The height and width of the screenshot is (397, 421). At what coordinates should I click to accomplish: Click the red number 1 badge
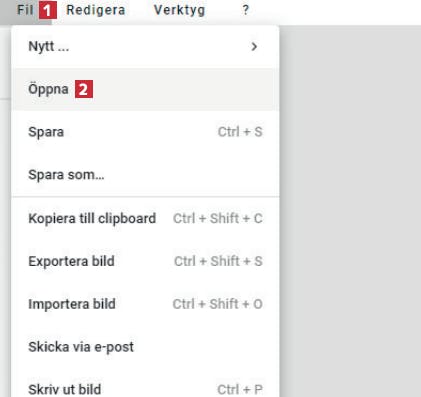click(48, 10)
